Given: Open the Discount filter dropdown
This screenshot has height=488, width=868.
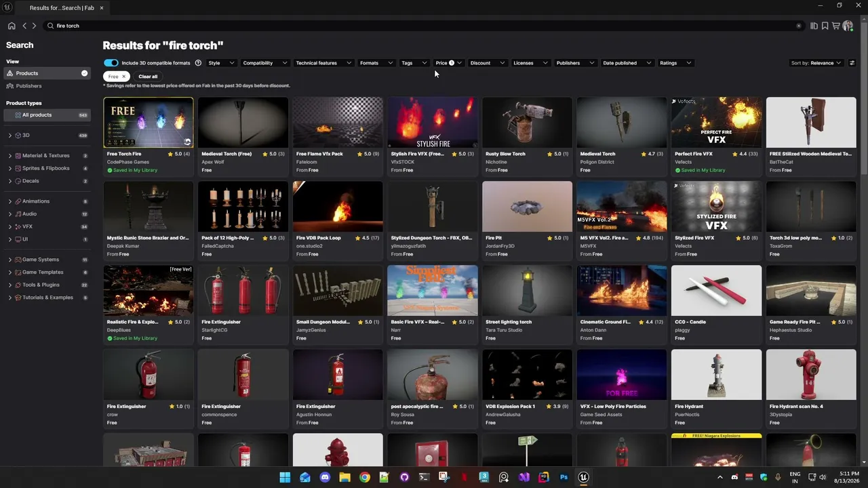Looking at the screenshot, I should 487,63.
